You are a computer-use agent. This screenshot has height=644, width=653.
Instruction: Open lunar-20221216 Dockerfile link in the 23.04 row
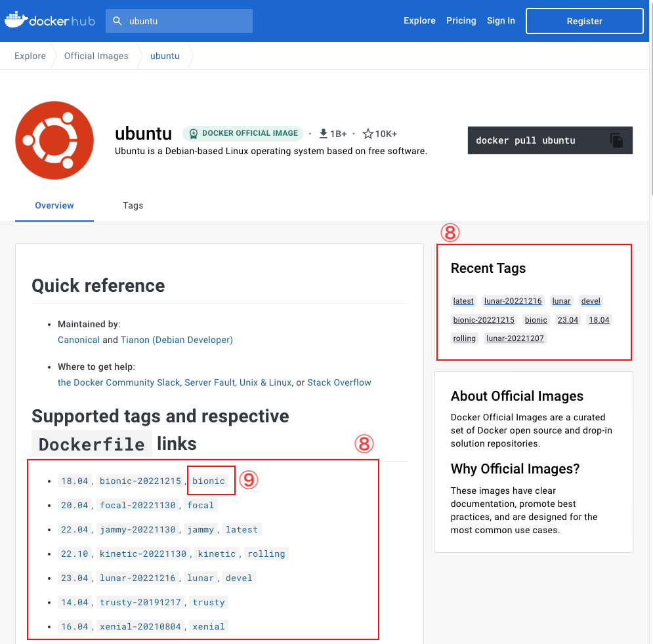click(x=137, y=578)
